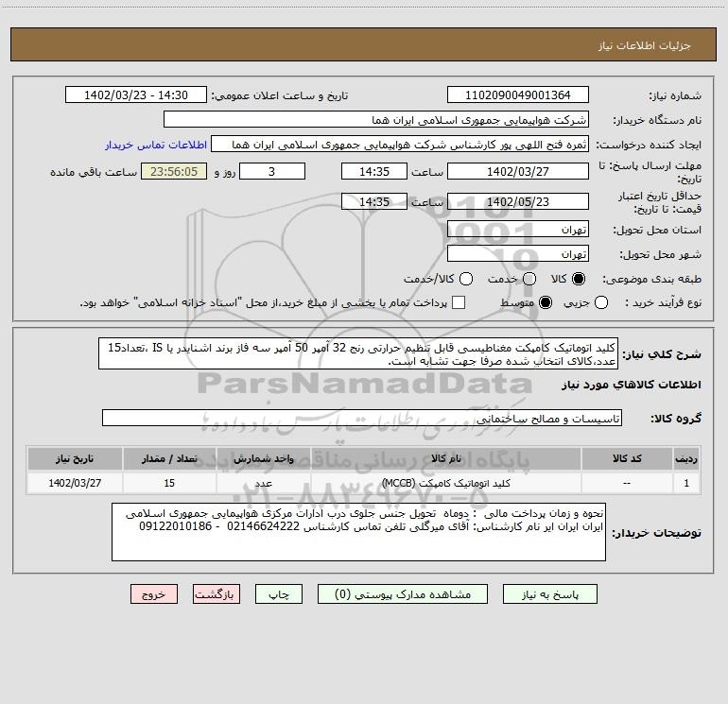Click the table date cell 1402/03/27

pos(75,483)
